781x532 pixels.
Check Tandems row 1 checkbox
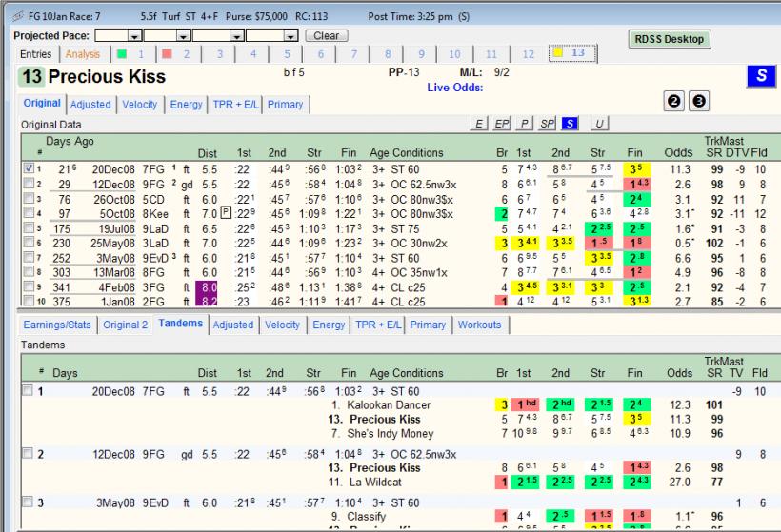coord(28,390)
